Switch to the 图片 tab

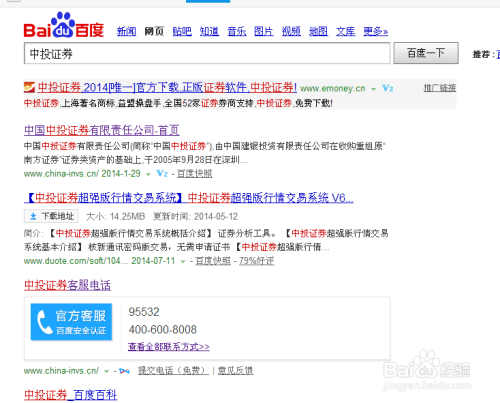(264, 31)
